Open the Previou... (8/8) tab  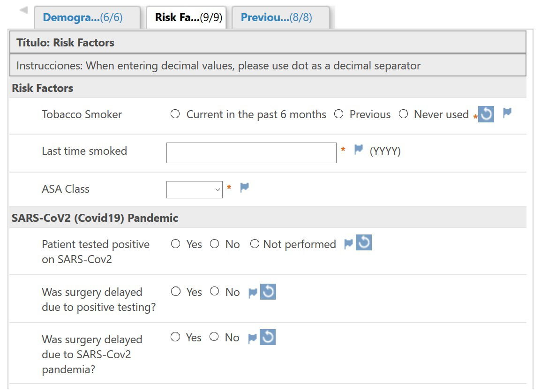(280, 17)
